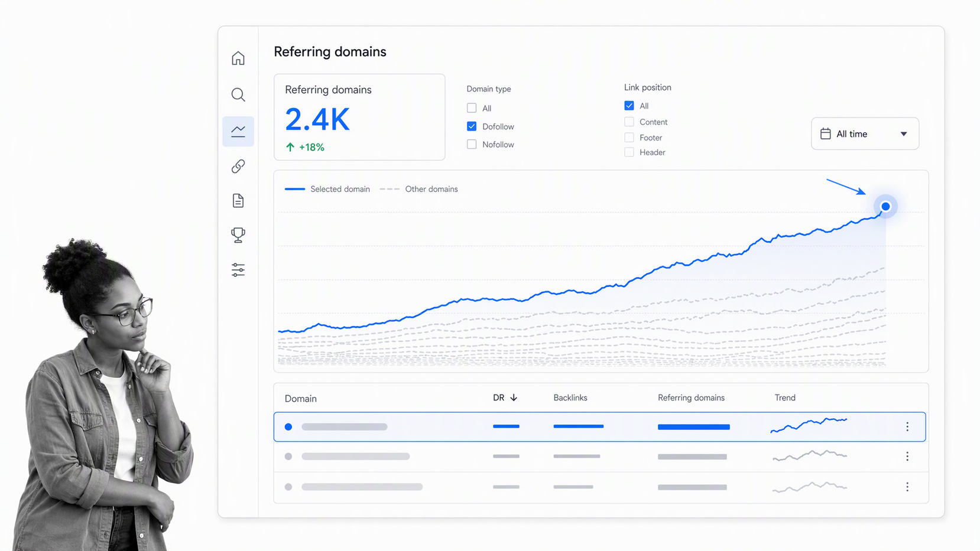Sort table by Domain column header

point(300,399)
